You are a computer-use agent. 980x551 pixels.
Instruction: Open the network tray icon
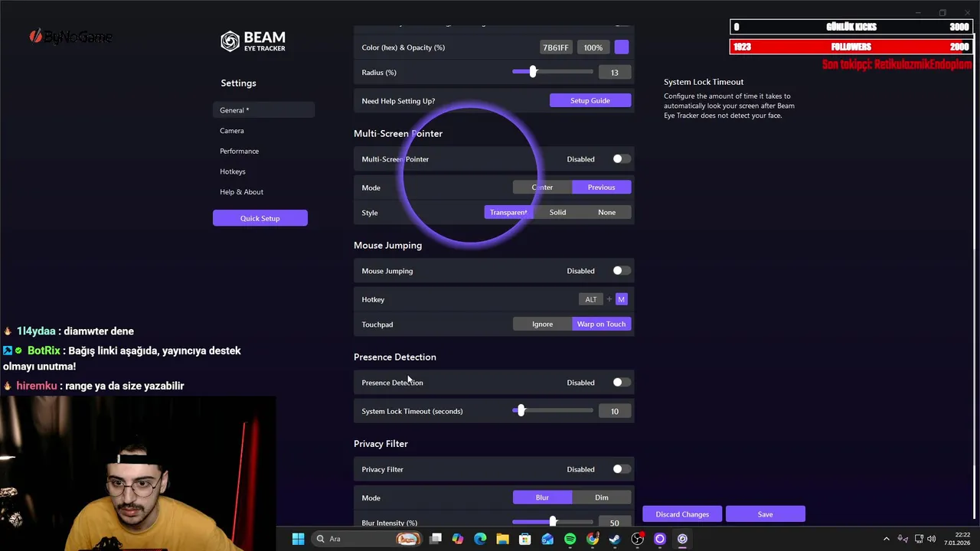[x=920, y=539]
